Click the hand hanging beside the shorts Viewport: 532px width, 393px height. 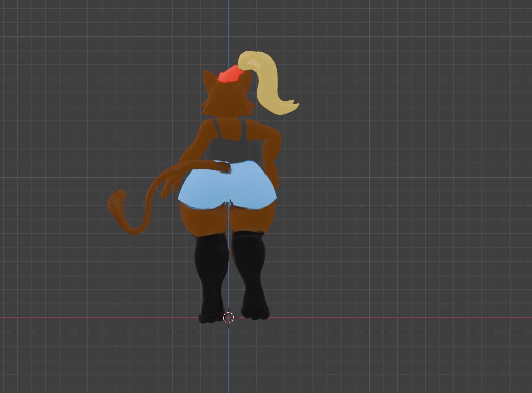171,185
